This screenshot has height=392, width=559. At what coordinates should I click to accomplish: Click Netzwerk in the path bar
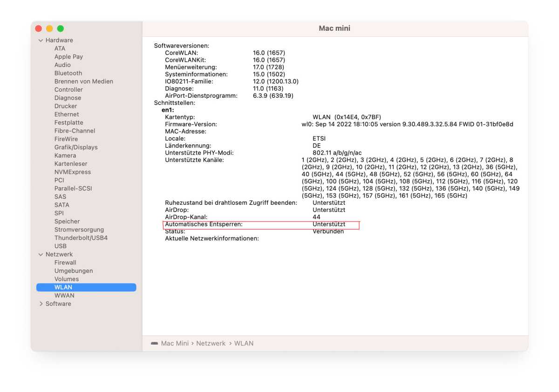point(211,344)
